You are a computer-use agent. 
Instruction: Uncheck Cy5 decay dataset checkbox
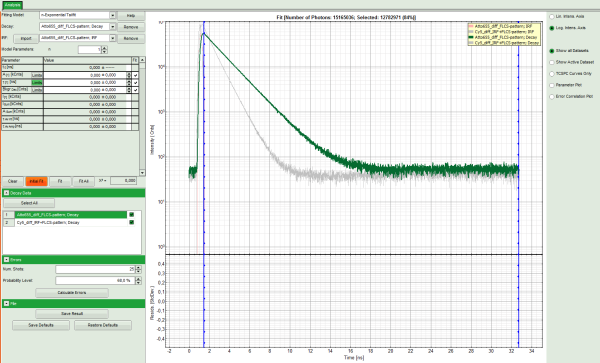[132, 222]
